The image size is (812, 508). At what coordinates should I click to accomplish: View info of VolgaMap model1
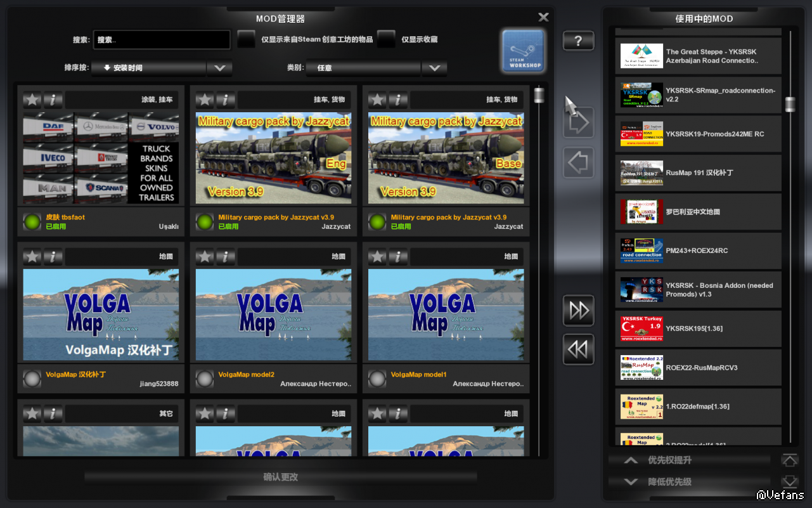point(397,256)
